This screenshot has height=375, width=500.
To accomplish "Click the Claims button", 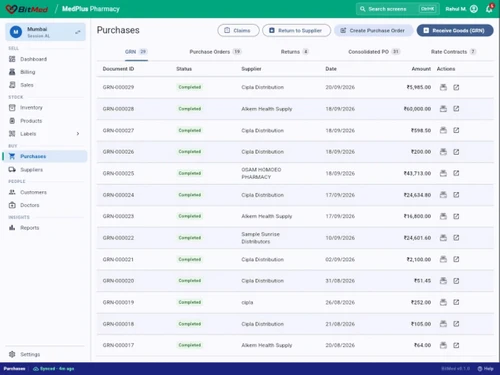I will pyautogui.click(x=238, y=30).
